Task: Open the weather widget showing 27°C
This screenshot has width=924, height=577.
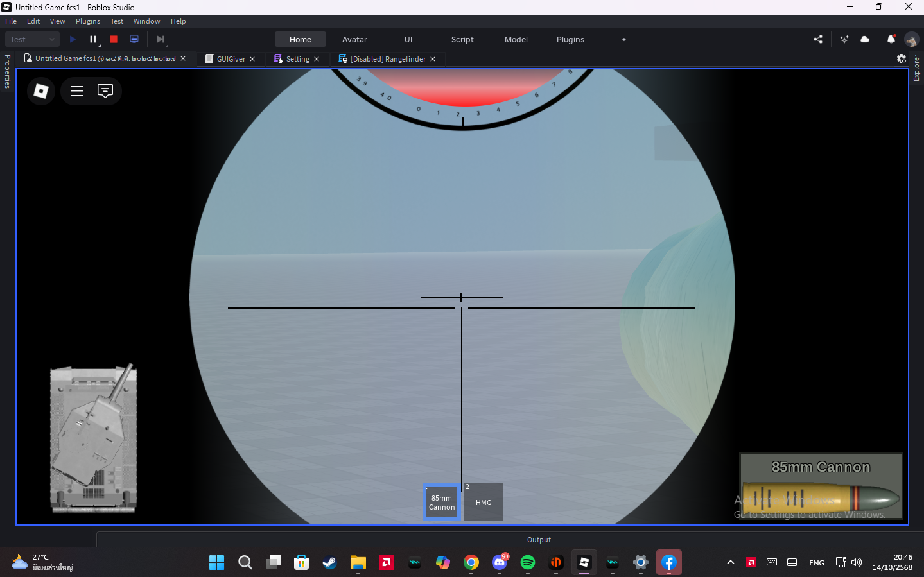Action: coord(42,562)
